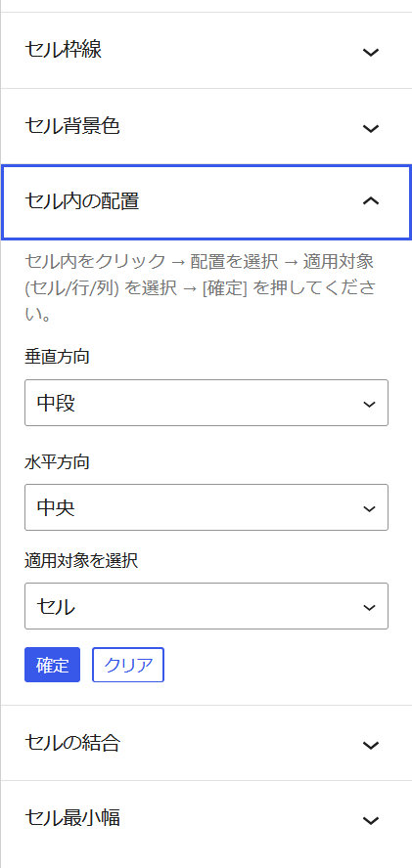Open the 垂直方向 dropdown showing 中段
Viewport: 412px width, 868px height.
tap(206, 403)
